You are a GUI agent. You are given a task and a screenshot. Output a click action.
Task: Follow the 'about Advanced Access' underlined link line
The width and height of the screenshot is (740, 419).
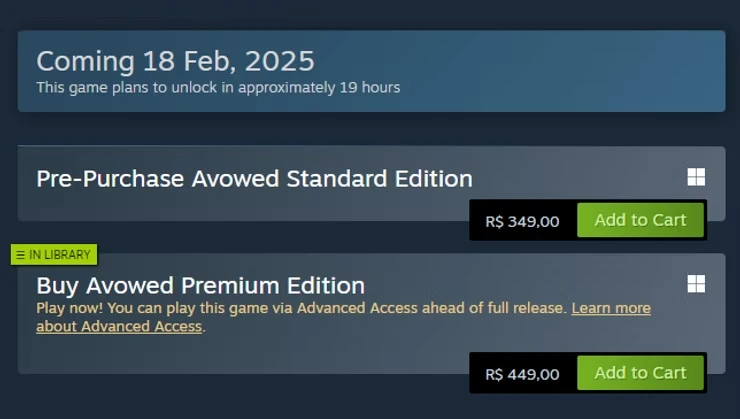pos(119,327)
